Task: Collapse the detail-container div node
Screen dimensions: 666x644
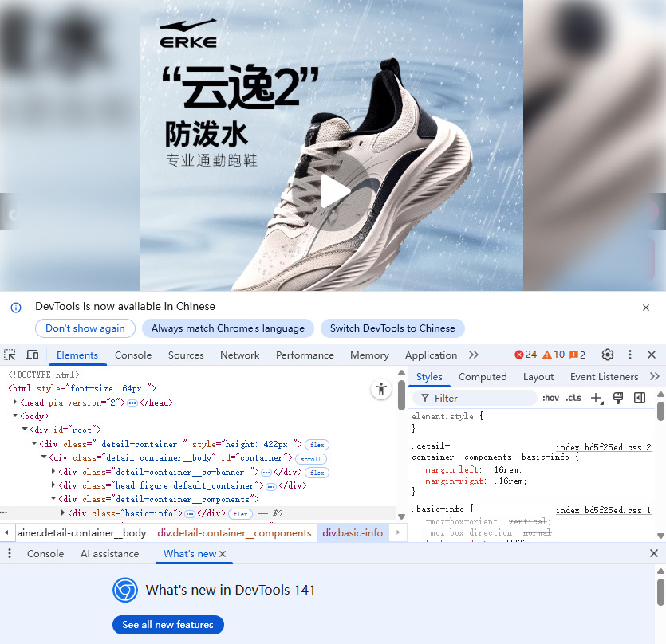Action: coord(34,444)
